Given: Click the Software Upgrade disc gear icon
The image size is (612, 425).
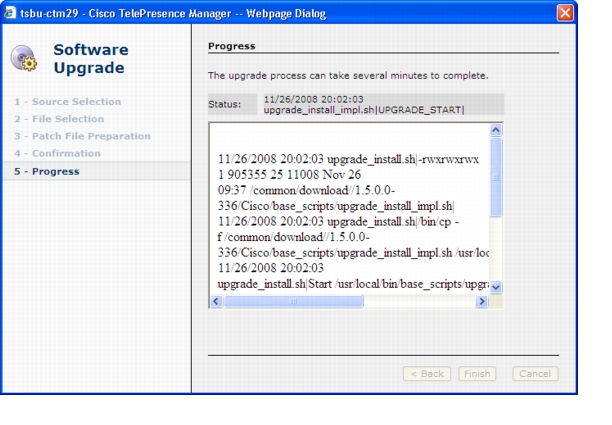Looking at the screenshot, I should [23, 58].
